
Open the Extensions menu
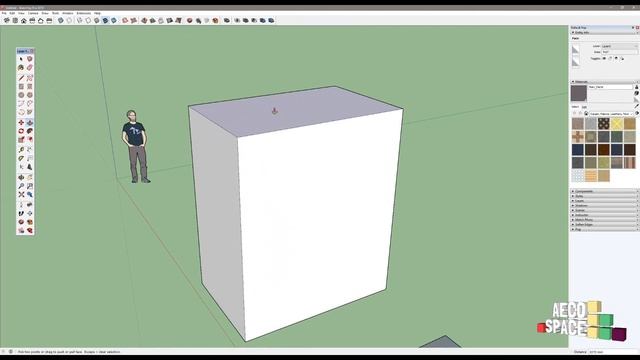click(84, 13)
